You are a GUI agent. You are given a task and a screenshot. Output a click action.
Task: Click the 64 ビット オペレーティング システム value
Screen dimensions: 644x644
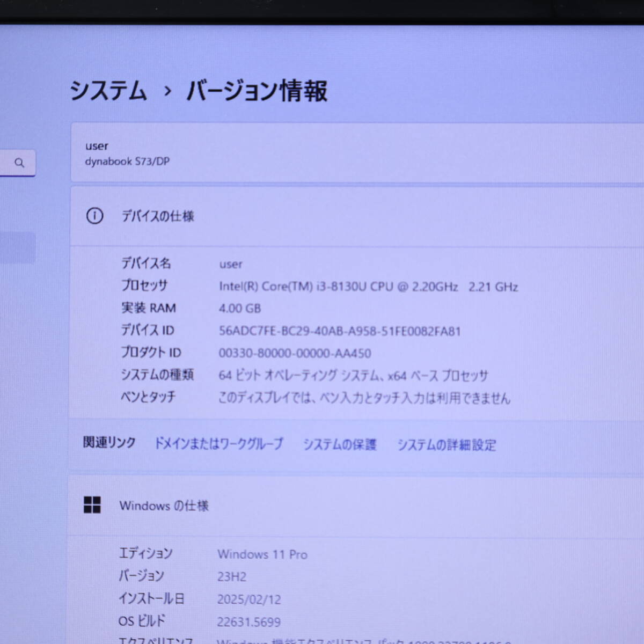click(353, 376)
